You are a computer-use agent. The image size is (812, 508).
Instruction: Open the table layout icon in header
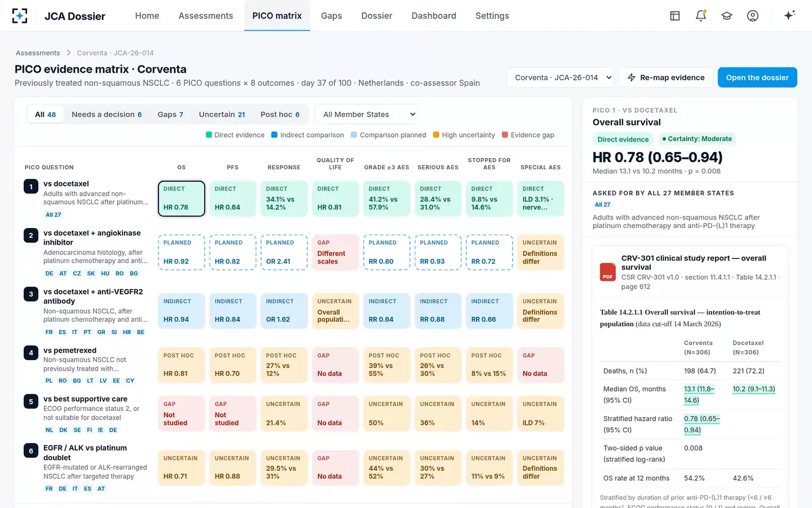click(x=675, y=16)
